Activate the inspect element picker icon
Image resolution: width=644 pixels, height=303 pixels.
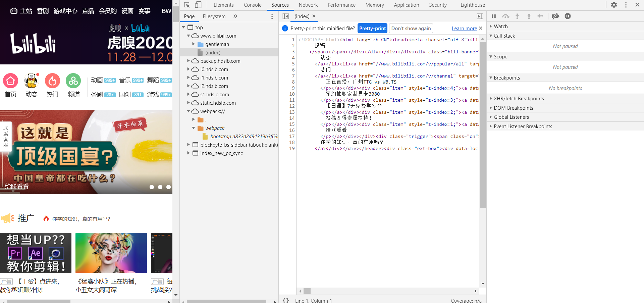pyautogui.click(x=187, y=5)
